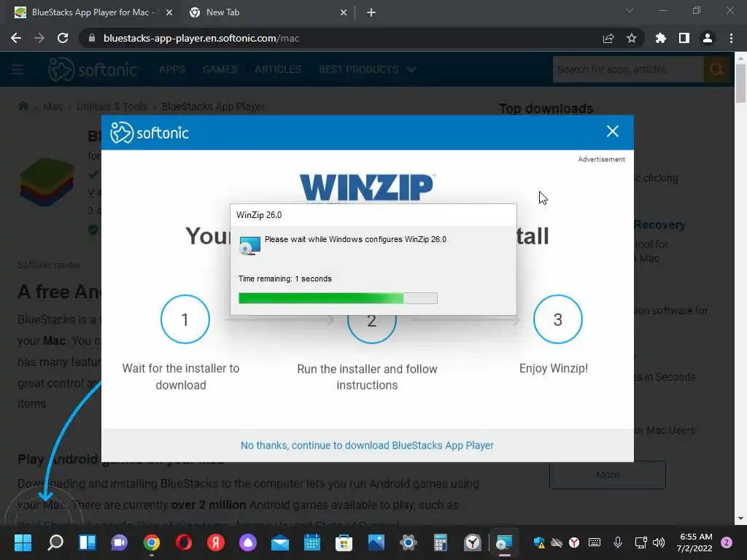The width and height of the screenshot is (747, 560).
Task: Open the Chrome profile avatar
Action: 708,38
